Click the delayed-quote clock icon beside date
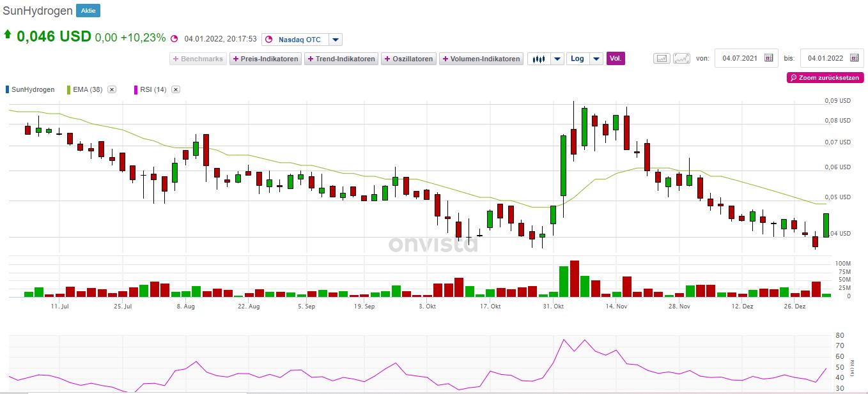The image size is (868, 394). [174, 39]
